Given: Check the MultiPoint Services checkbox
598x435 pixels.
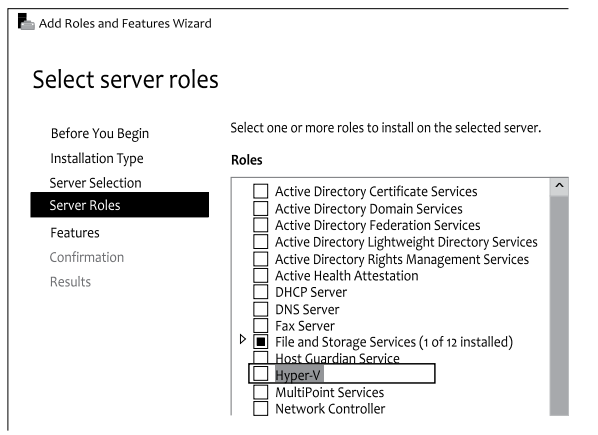Looking at the screenshot, I should [x=260, y=392].
